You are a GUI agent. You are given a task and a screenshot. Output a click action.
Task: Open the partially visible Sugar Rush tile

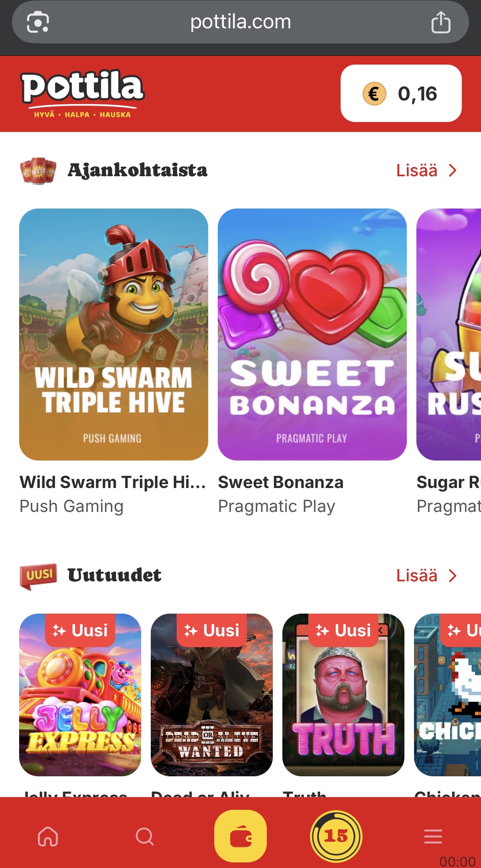pyautogui.click(x=449, y=335)
